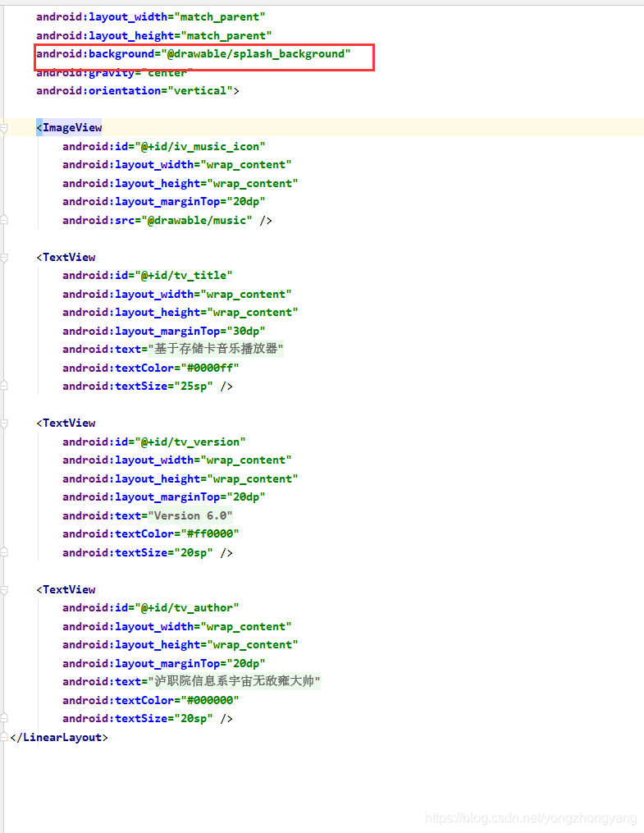Click the layout_width match_parent line
This screenshot has width=644, height=833.
coord(150,17)
